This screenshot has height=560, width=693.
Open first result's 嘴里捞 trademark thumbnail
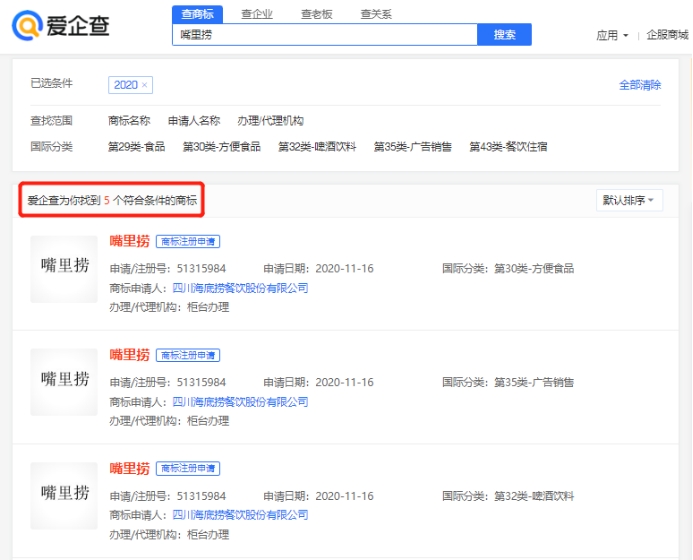click(64, 269)
